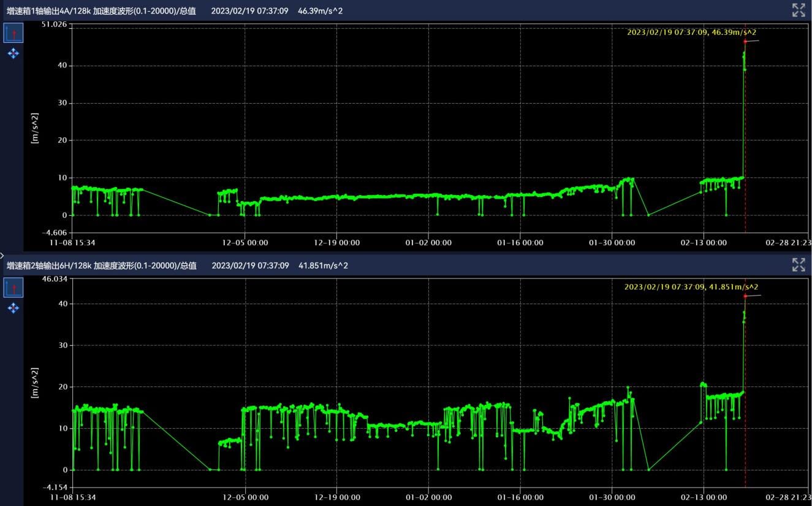
Task: Expand the collapsed left side panel arrow
Action: tap(2, 255)
